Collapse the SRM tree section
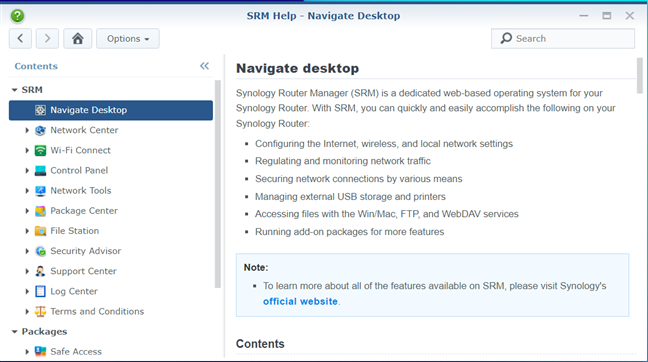648x362 pixels. point(14,90)
